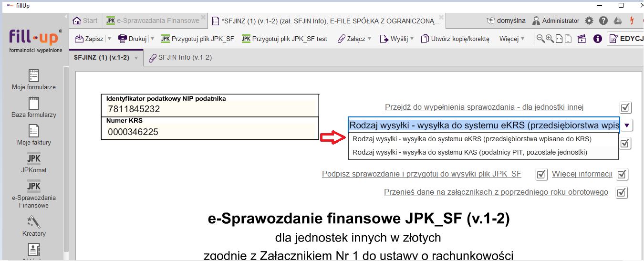Open the Więcej dropdown menu
Image resolution: width=644 pixels, height=261 pixels.
511,39
